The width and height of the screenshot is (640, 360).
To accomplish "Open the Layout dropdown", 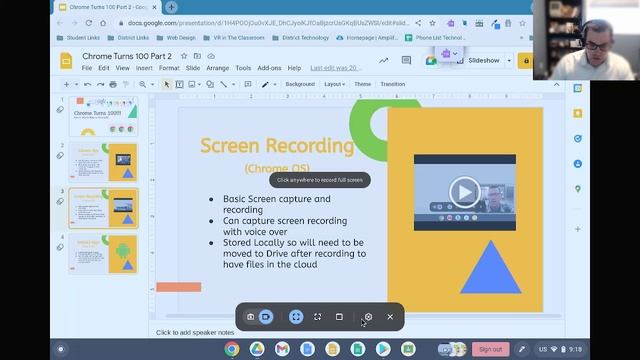I will pos(335,84).
